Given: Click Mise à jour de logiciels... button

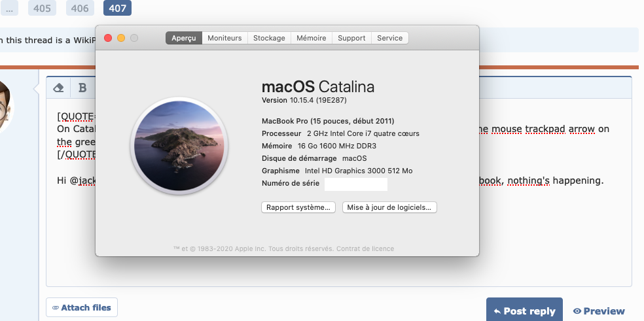Looking at the screenshot, I should coord(389,207).
